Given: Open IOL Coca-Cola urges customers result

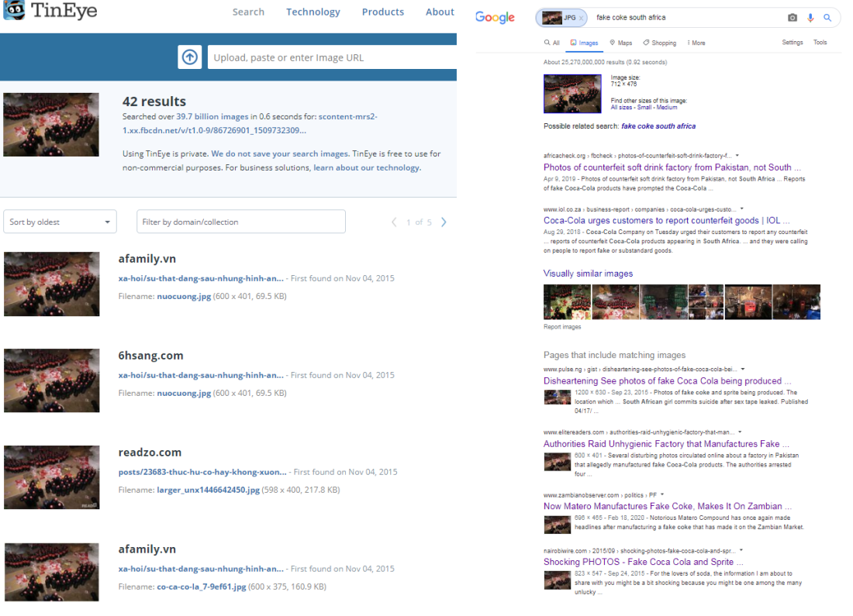Looking at the screenshot, I should pos(666,220).
